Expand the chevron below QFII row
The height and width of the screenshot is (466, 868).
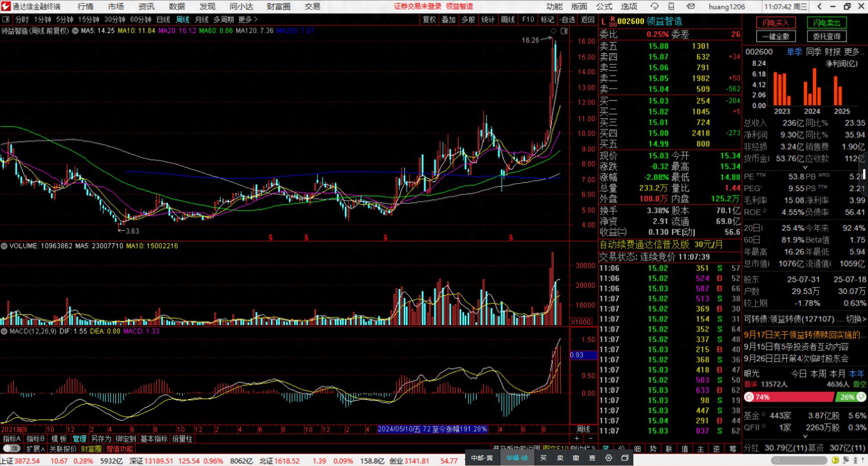pyautogui.click(x=805, y=436)
